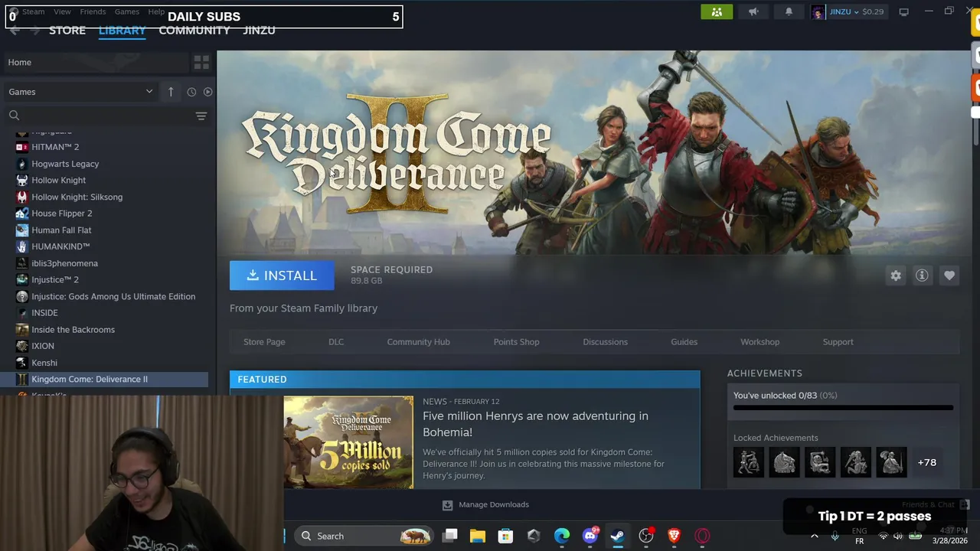The height and width of the screenshot is (551, 980).
Task: Click the HITMAN 2 game icon
Action: tap(22, 147)
